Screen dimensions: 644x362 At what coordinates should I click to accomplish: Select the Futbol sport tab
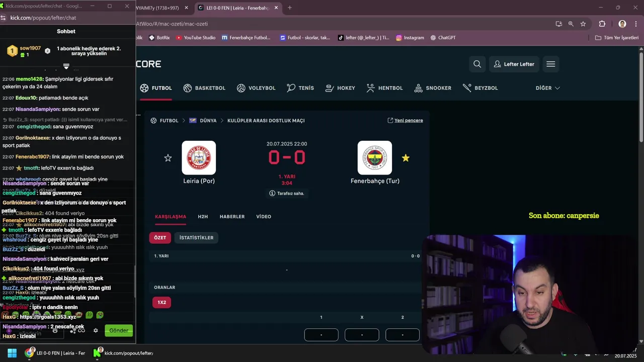pos(156,88)
